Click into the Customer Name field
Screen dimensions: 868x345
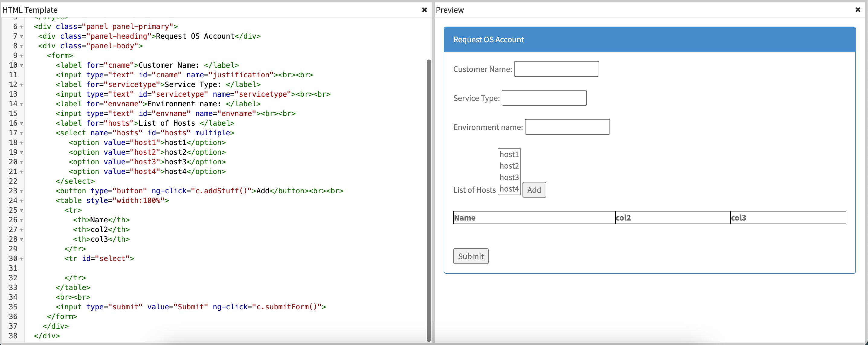click(556, 69)
